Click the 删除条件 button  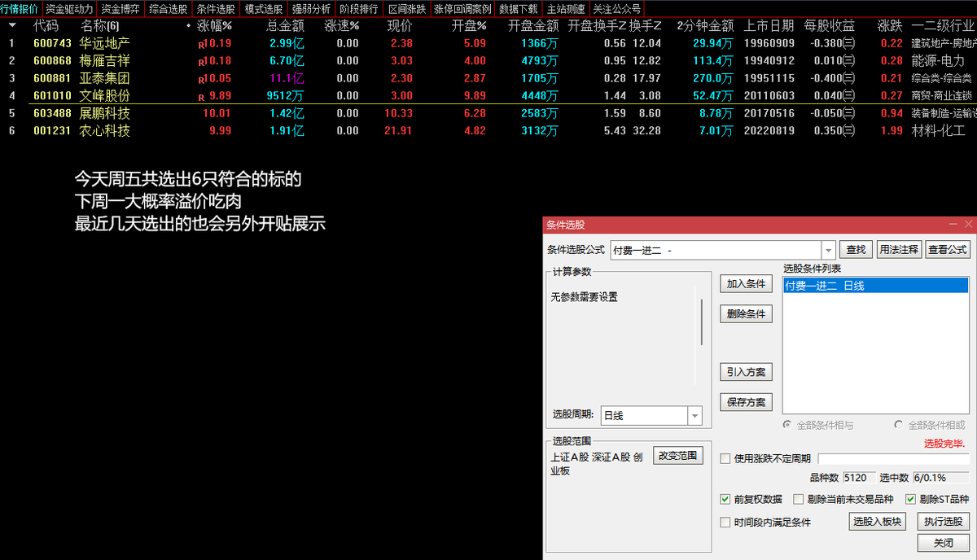point(747,314)
